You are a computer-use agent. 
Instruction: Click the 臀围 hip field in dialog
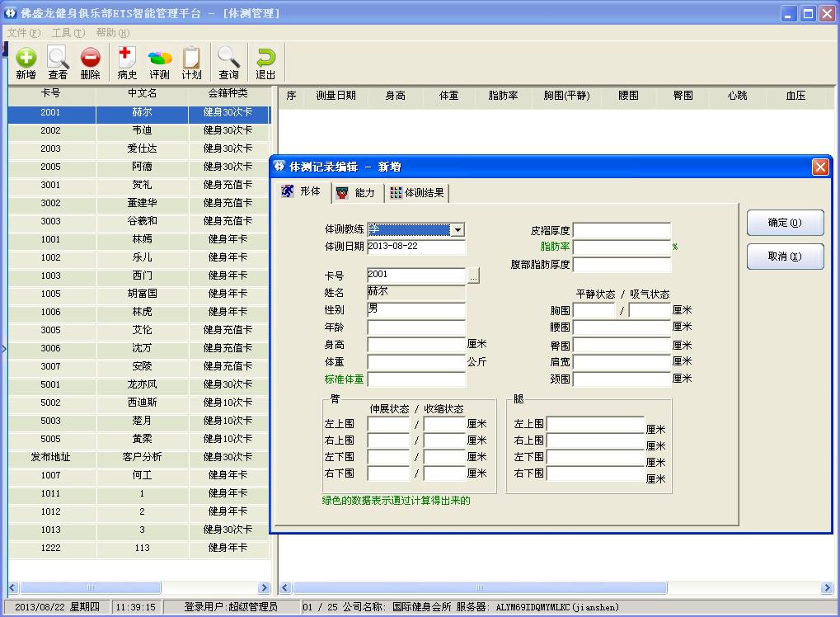coord(622,346)
